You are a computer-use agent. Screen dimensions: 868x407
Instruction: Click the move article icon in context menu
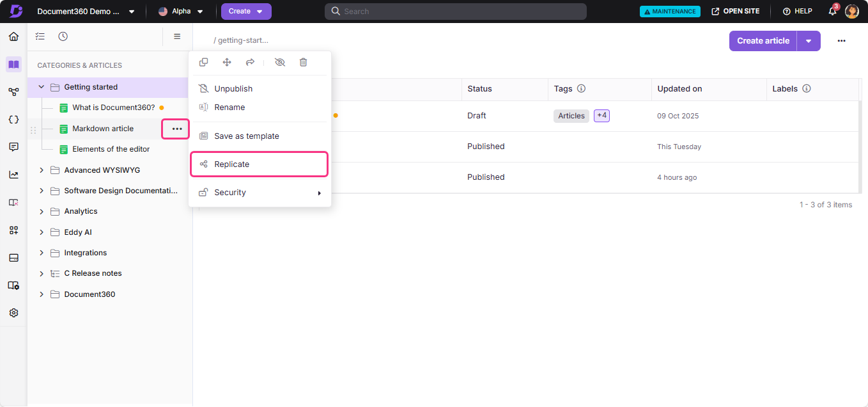(x=227, y=62)
